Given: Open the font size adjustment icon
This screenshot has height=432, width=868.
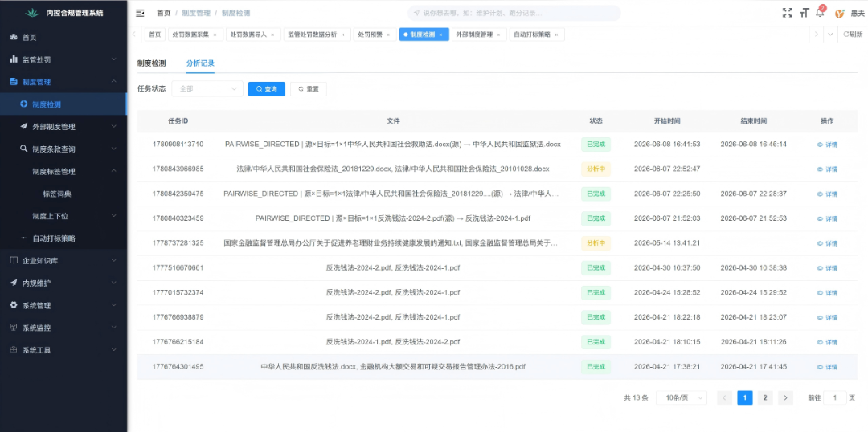Looking at the screenshot, I should click(x=805, y=13).
